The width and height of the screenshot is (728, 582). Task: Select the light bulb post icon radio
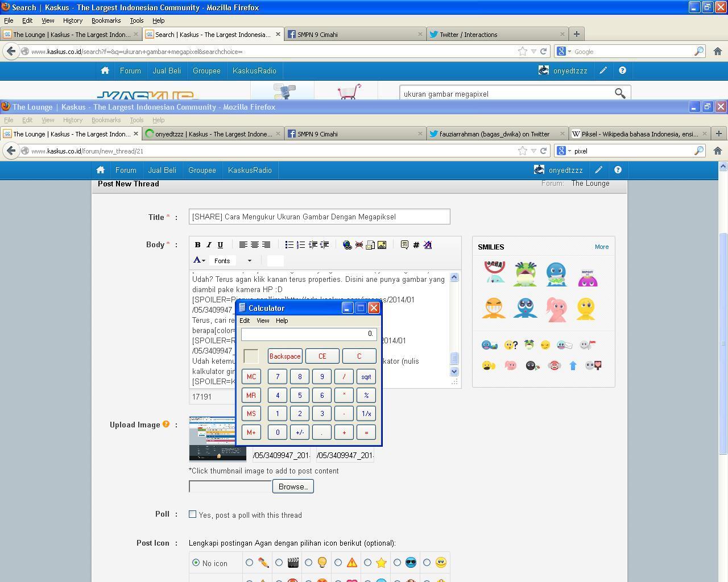coord(308,563)
